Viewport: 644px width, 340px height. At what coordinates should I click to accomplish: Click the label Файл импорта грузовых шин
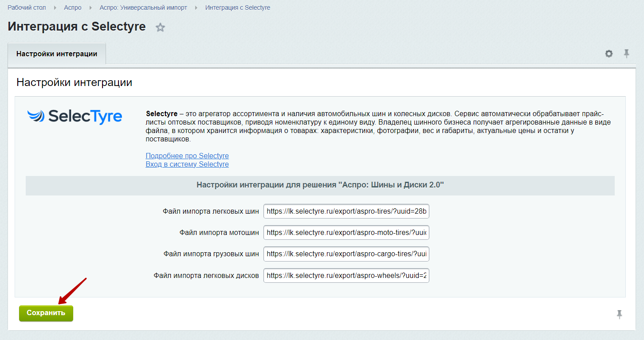(x=211, y=254)
